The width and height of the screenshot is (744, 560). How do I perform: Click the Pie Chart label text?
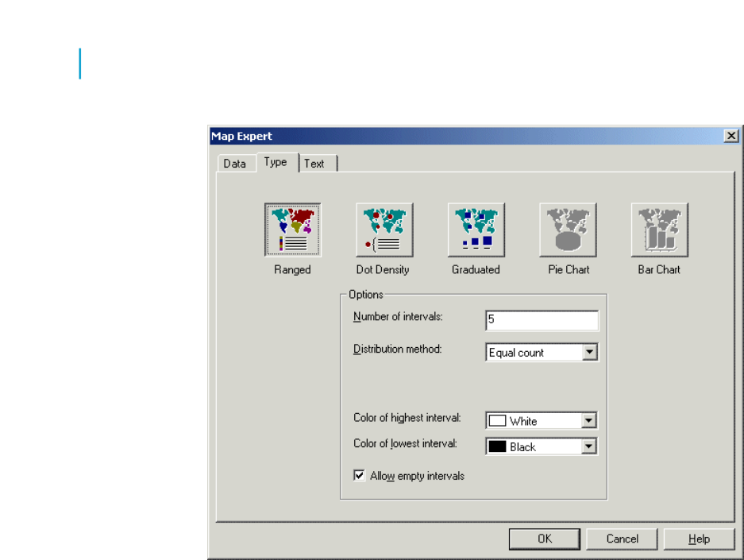(x=569, y=269)
